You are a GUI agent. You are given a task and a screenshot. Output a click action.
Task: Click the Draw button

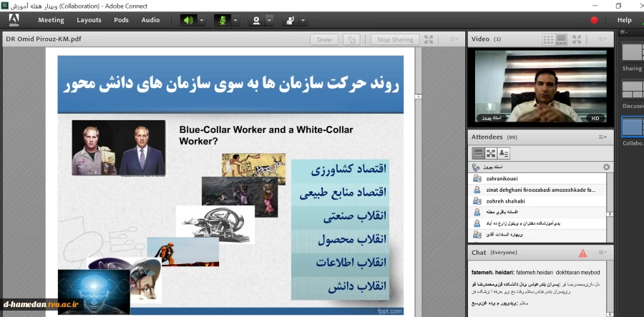(324, 39)
